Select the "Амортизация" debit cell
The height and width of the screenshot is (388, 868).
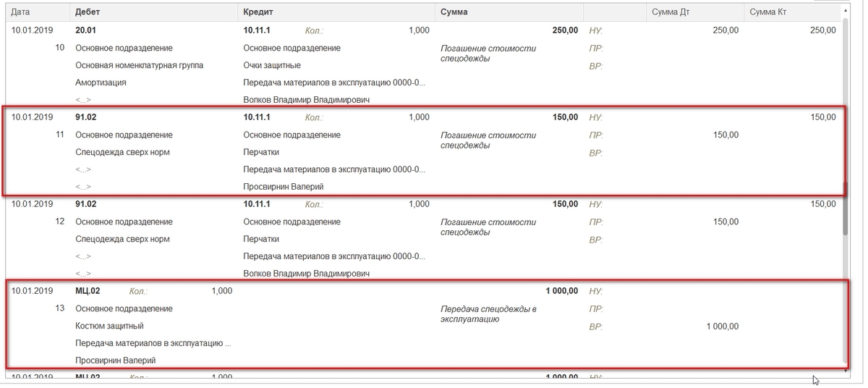(x=101, y=83)
